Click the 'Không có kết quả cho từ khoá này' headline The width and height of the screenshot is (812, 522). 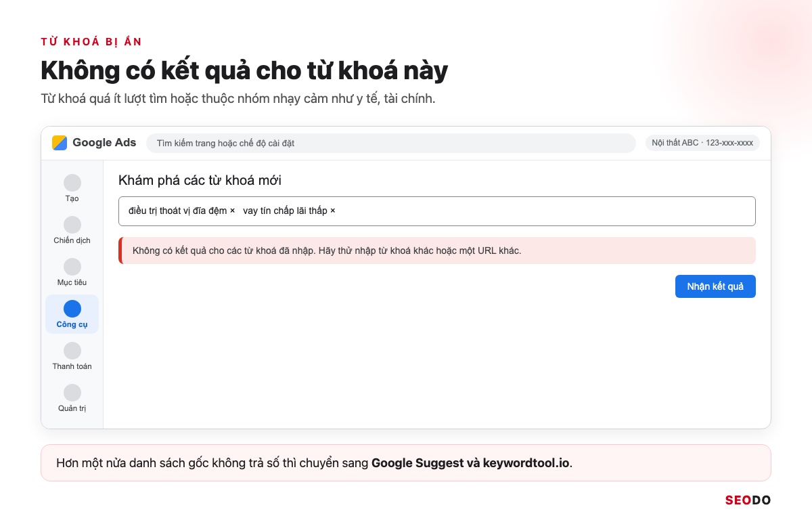click(244, 70)
